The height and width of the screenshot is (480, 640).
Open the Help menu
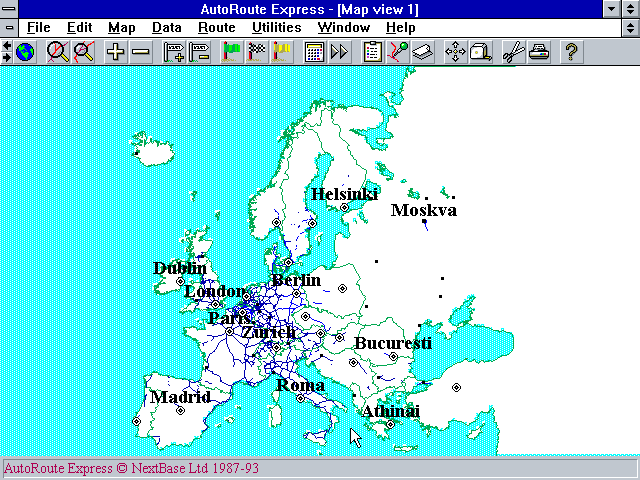point(400,27)
